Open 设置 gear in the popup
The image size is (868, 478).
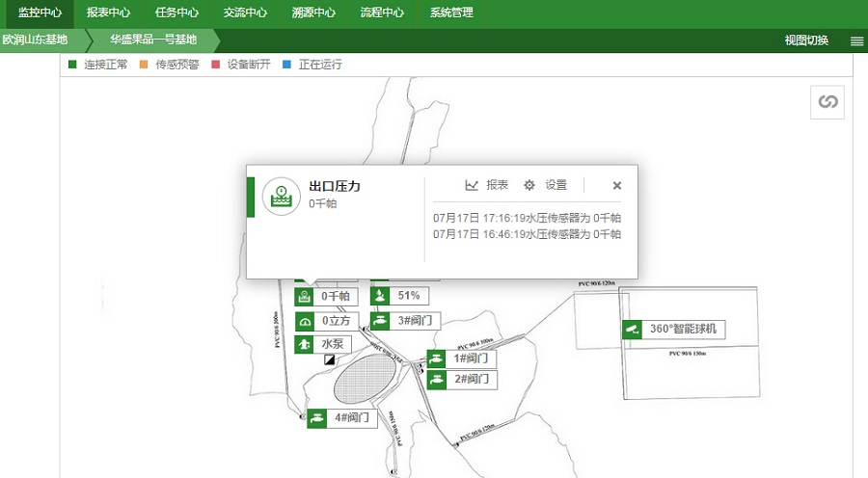(546, 185)
